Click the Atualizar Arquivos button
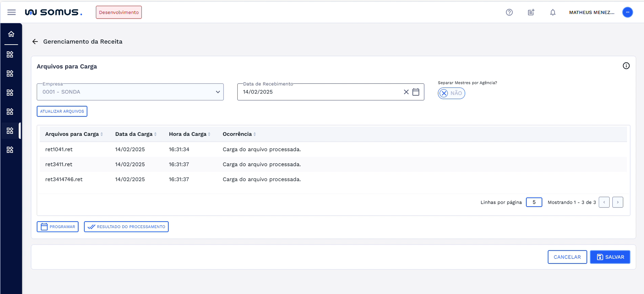This screenshot has width=644, height=294. coord(62,112)
